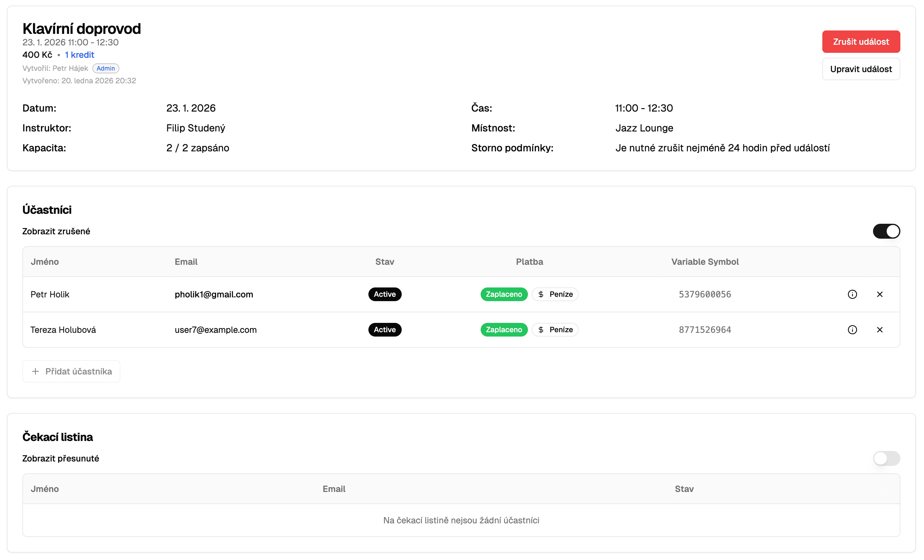This screenshot has width=924, height=560.
Task: Remove Tereza Holubová with X icon
Action: point(879,329)
